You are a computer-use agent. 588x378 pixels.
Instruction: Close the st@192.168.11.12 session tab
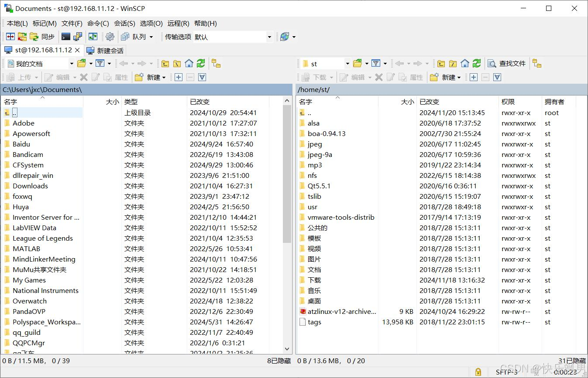pyautogui.click(x=78, y=50)
